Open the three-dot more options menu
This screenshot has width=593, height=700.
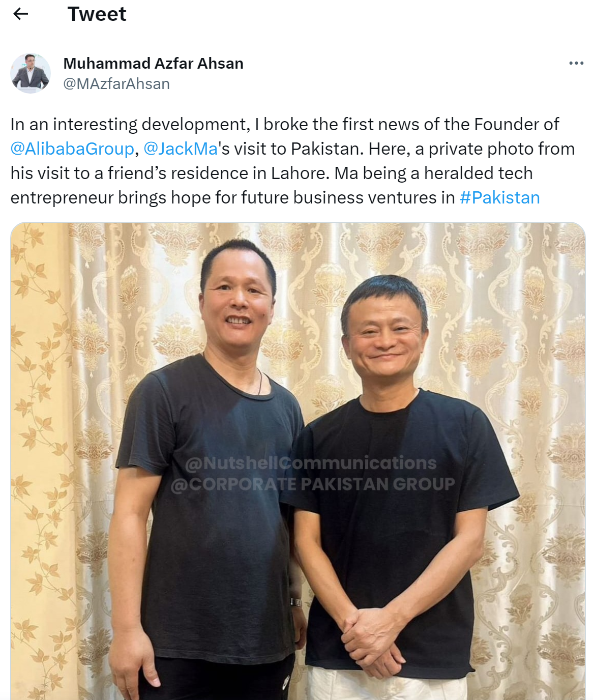tap(576, 63)
